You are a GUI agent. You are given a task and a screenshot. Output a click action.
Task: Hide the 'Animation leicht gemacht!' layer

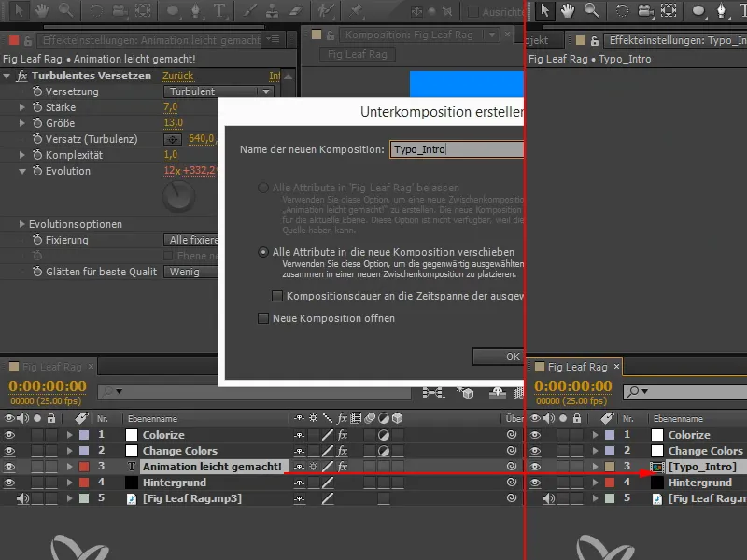pos(9,466)
